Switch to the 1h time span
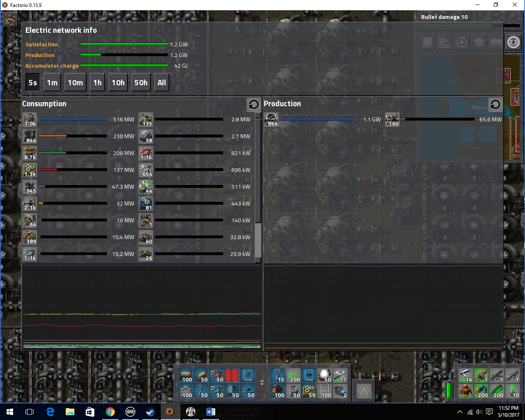Viewport: 525px width, 420px height. [97, 82]
